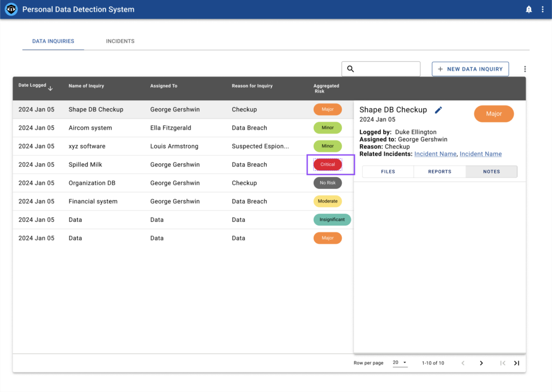Open the Files tab in details panel

point(388,172)
